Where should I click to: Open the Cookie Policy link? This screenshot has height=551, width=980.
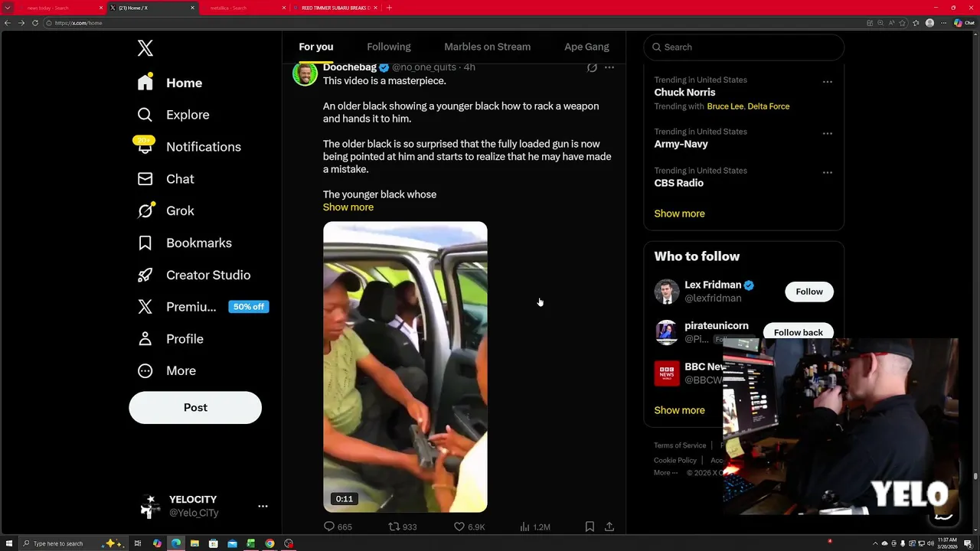click(x=675, y=460)
